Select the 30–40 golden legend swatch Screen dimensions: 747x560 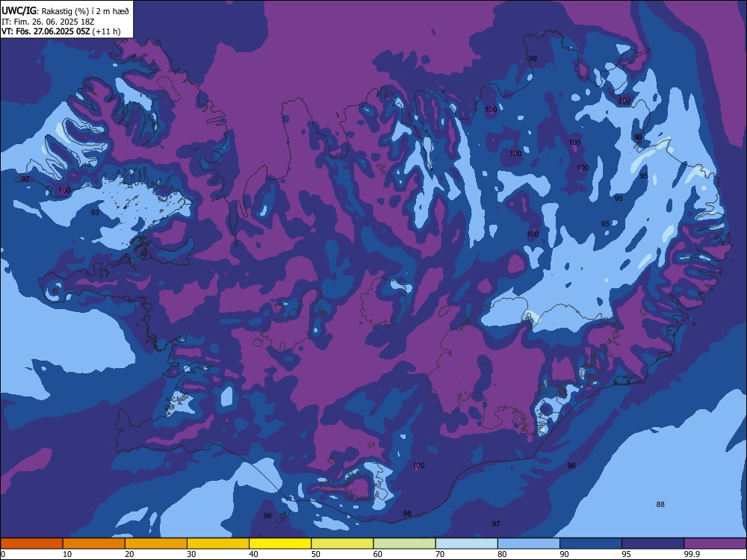point(218,544)
